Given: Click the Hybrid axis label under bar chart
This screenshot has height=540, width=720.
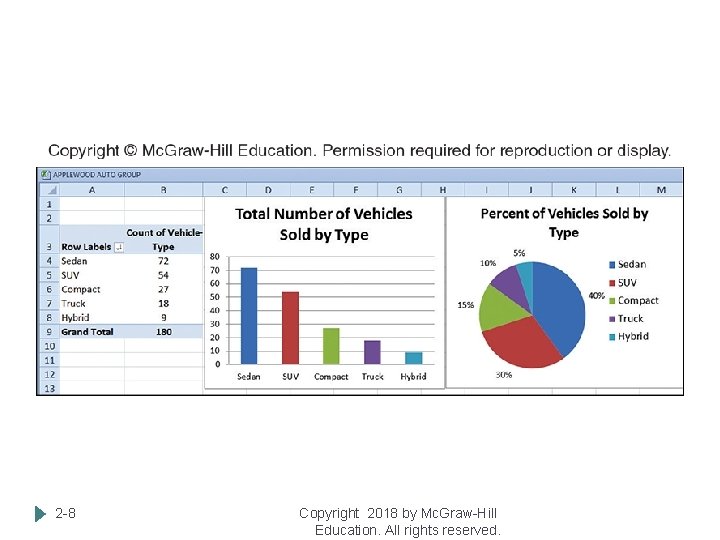Looking at the screenshot, I should point(413,377).
